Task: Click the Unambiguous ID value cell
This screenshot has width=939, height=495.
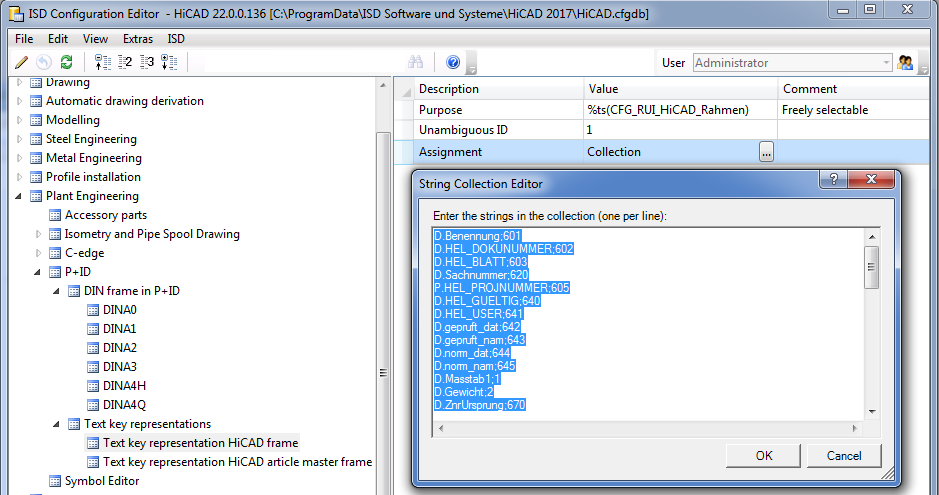Action: pyautogui.click(x=680, y=130)
